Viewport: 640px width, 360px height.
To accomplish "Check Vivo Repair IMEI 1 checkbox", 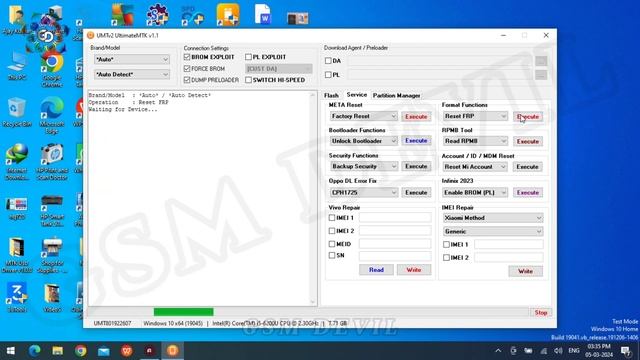I will [332, 218].
